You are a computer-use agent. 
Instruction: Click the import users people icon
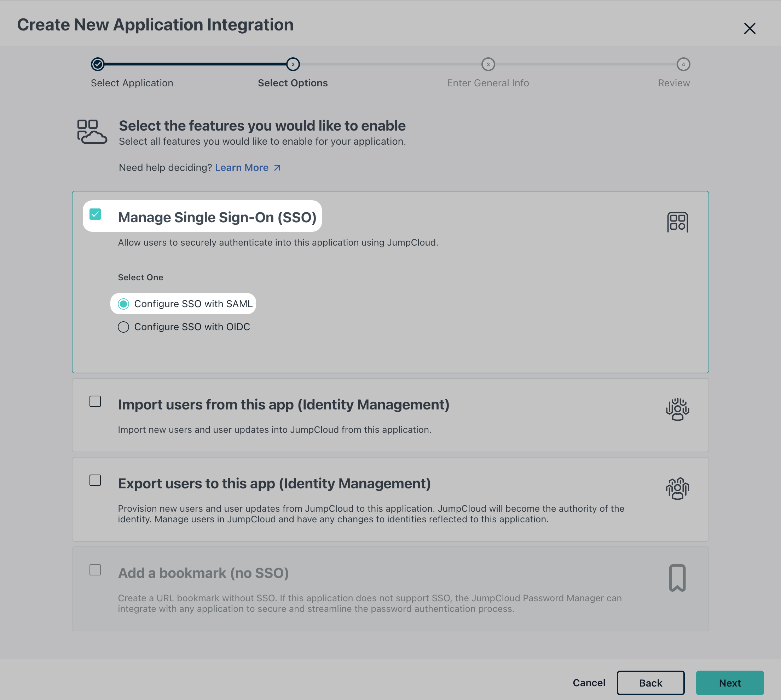click(677, 409)
